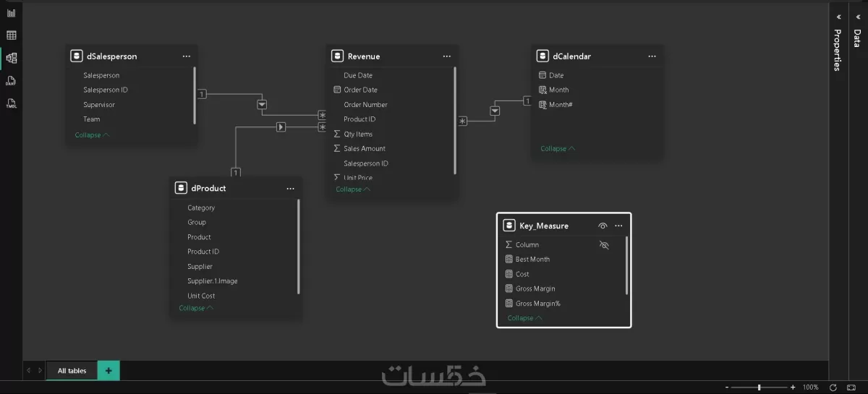This screenshot has height=394, width=868.
Task: Collapse the Key_Measure table card
Action: point(524,318)
